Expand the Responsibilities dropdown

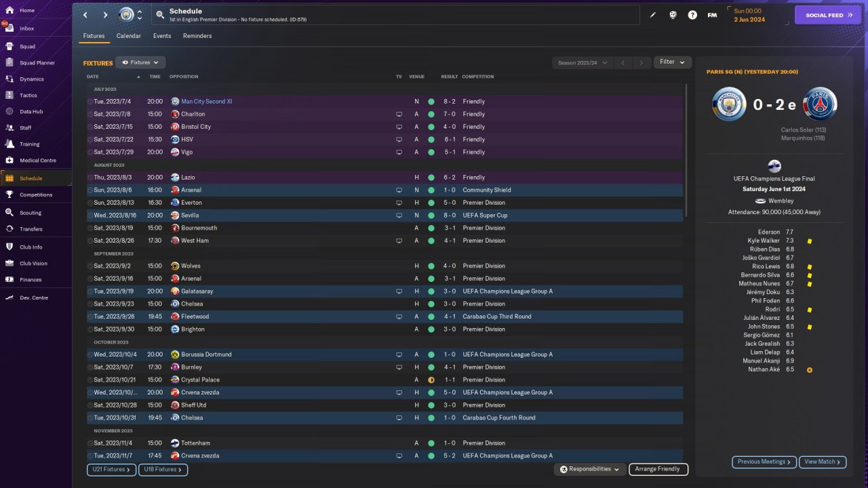(589, 469)
